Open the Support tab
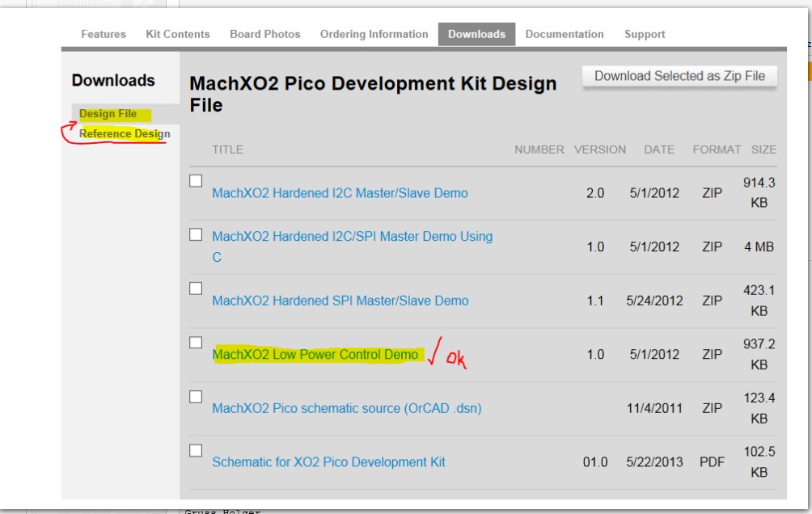The width and height of the screenshot is (812, 514). pyautogui.click(x=645, y=34)
